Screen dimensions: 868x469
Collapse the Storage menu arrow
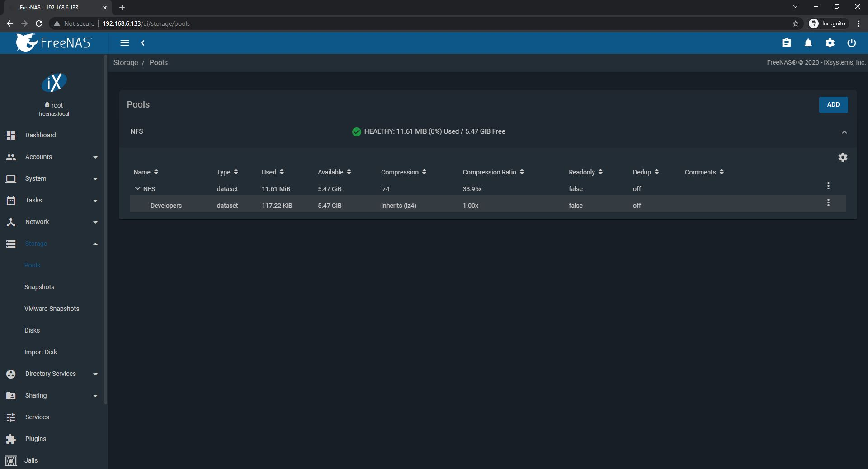(x=95, y=244)
